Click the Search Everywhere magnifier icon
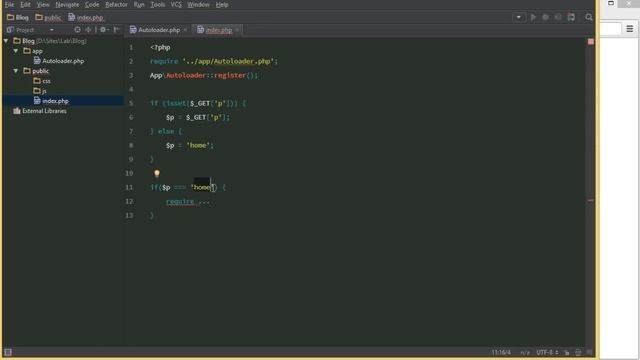Image resolution: width=640 pixels, height=360 pixels. [589, 17]
